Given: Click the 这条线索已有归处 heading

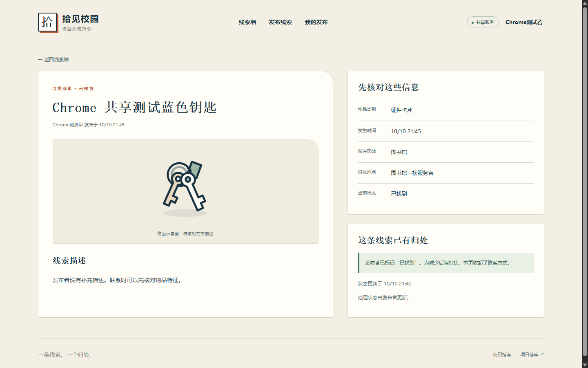Looking at the screenshot, I should click(393, 240).
